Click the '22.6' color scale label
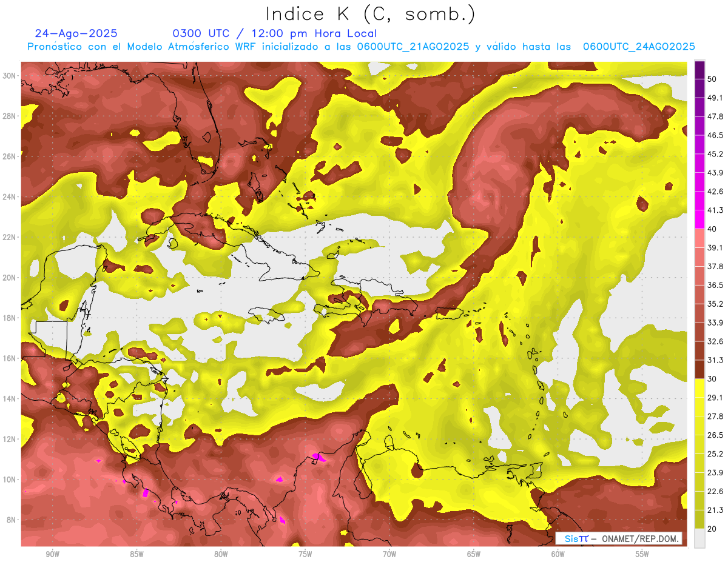The width and height of the screenshot is (728, 562). pyautogui.click(x=715, y=491)
